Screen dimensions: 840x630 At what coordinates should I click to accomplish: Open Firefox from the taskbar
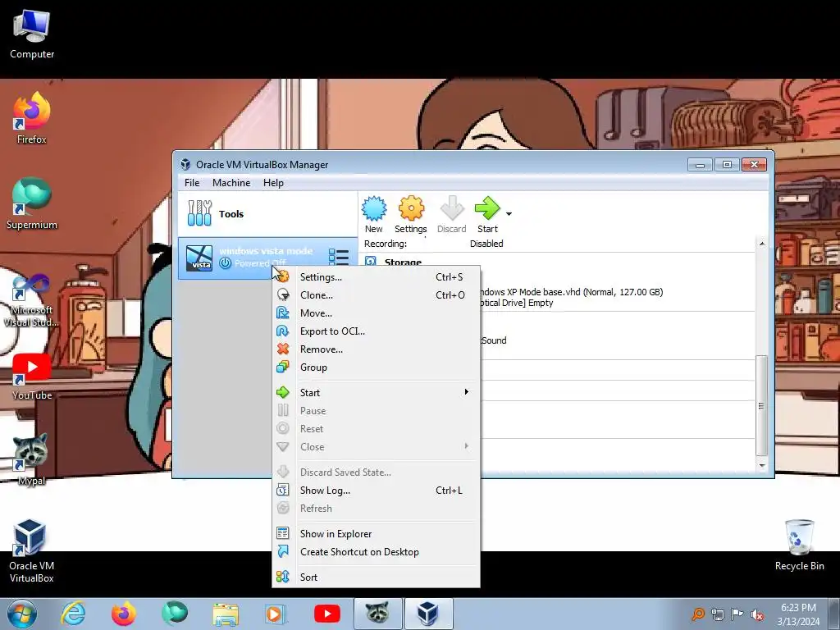[124, 614]
